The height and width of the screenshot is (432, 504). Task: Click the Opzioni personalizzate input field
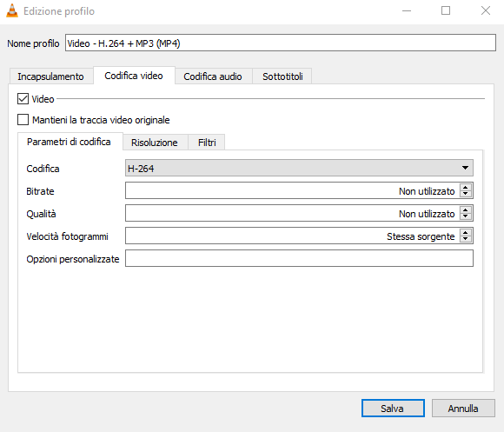click(299, 258)
